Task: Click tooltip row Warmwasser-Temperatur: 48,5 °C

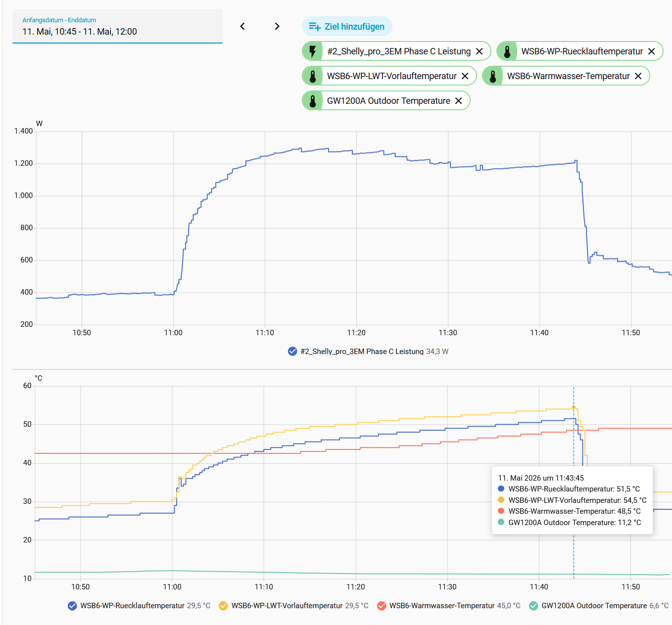Action: 569,511
